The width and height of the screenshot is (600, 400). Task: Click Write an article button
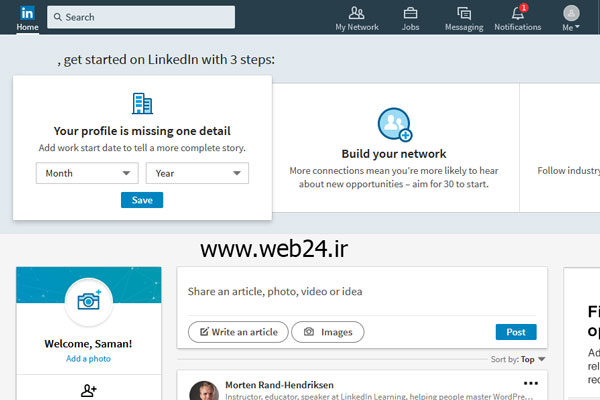click(x=238, y=332)
